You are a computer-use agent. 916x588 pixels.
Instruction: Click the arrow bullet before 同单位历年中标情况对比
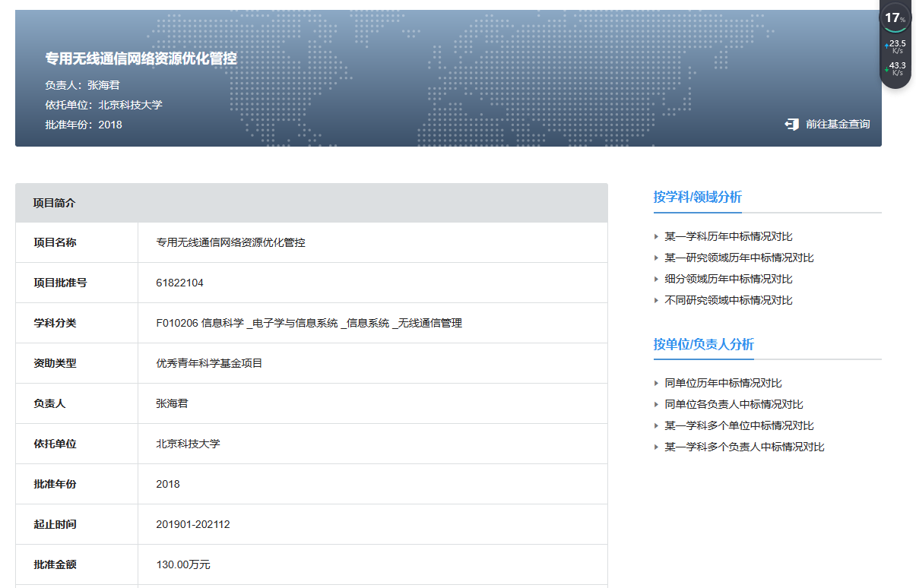pyautogui.click(x=657, y=384)
